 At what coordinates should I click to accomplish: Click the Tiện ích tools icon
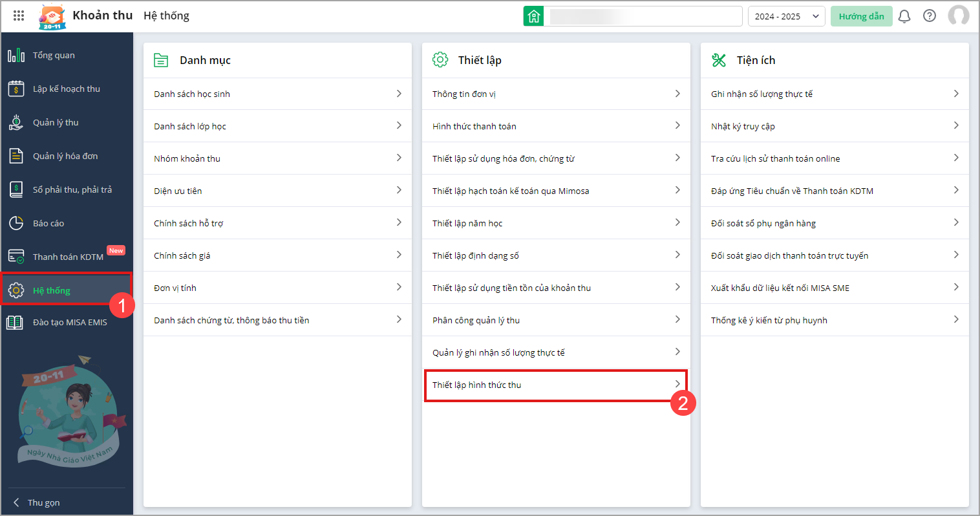tap(719, 60)
